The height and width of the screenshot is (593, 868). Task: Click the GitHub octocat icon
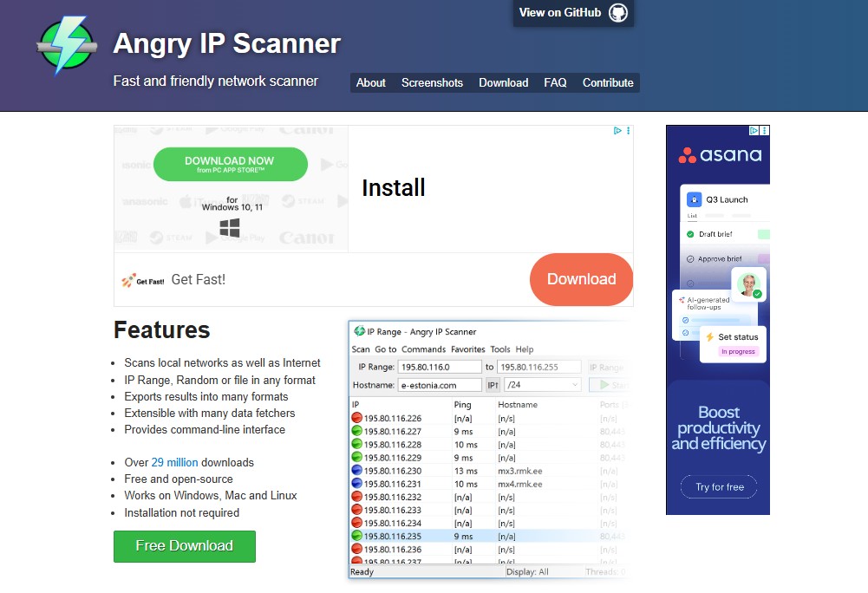click(x=617, y=13)
